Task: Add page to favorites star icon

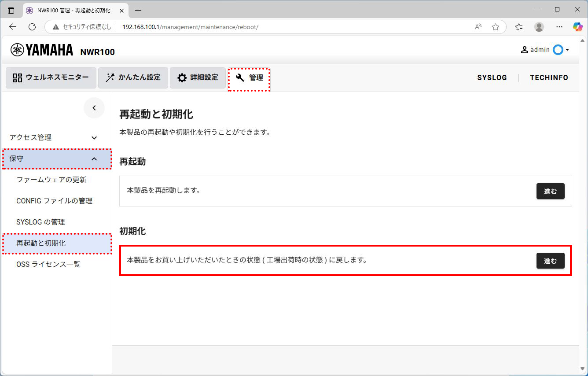Action: 496,27
